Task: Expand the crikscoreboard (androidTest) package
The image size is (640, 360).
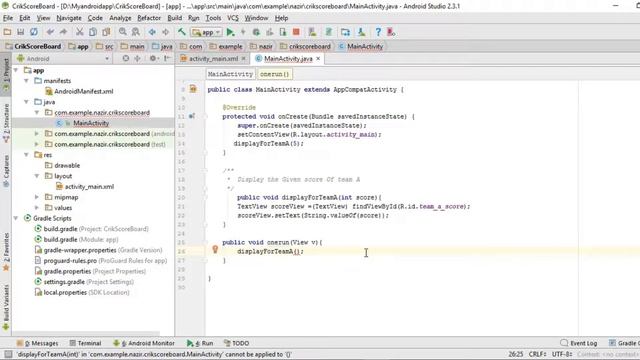Action: (x=37, y=133)
